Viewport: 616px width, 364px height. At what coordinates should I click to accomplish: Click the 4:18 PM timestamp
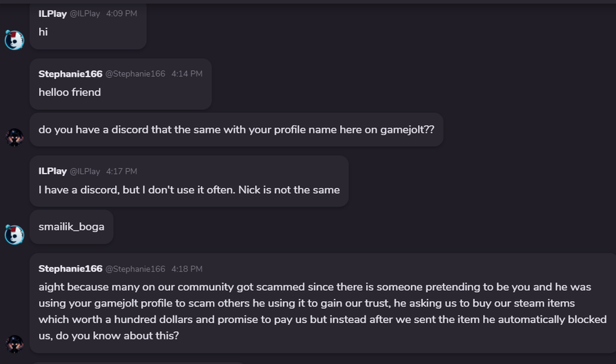coord(187,268)
